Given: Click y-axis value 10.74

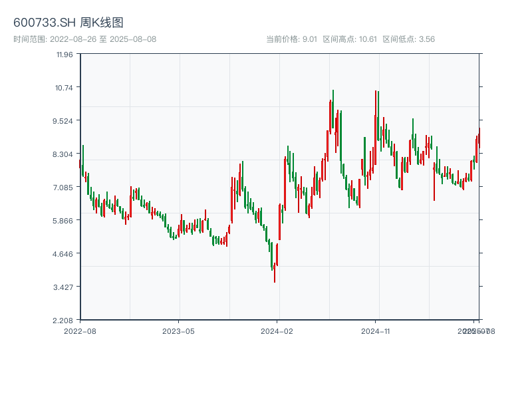Looking at the screenshot, I should tap(64, 88).
